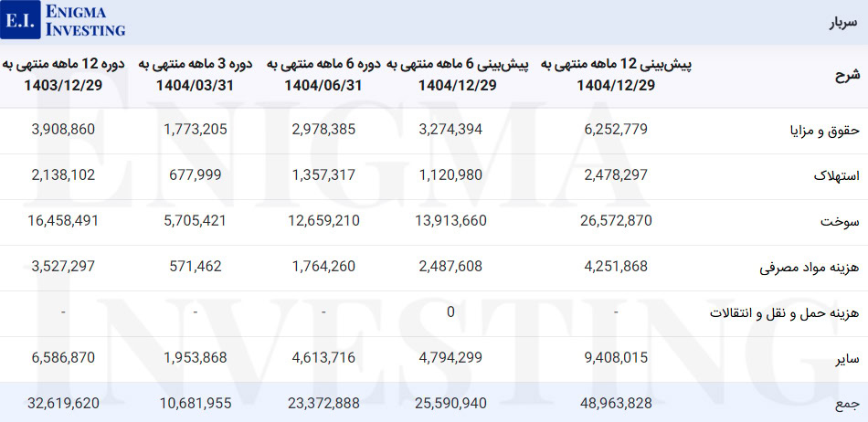Viewport: 868px width, 422px height.
Task: Click the E.I. Enigma Investing logo
Action: point(64,19)
